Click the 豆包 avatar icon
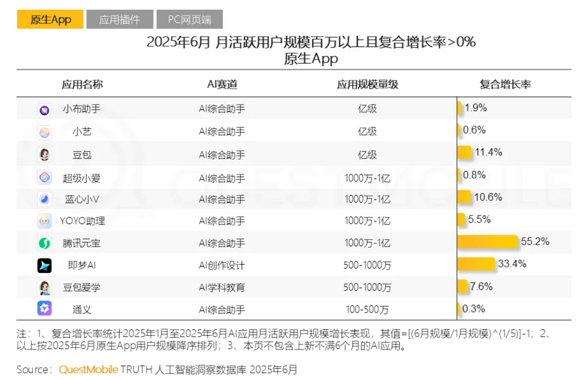The image size is (588, 380). 45,154
